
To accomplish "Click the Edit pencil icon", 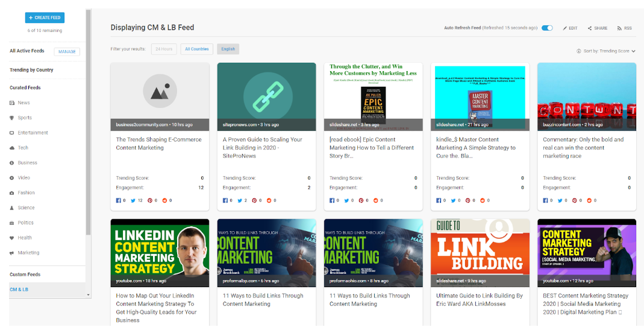I will coord(564,28).
